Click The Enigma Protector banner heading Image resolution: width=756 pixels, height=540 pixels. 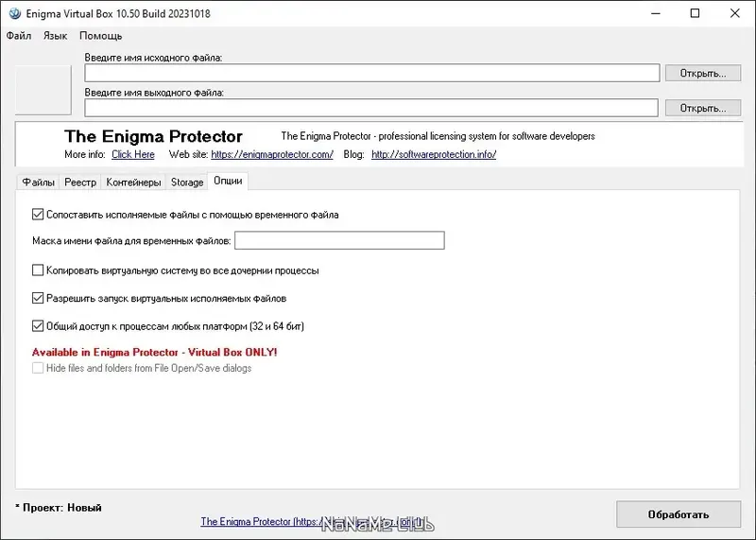pos(153,136)
